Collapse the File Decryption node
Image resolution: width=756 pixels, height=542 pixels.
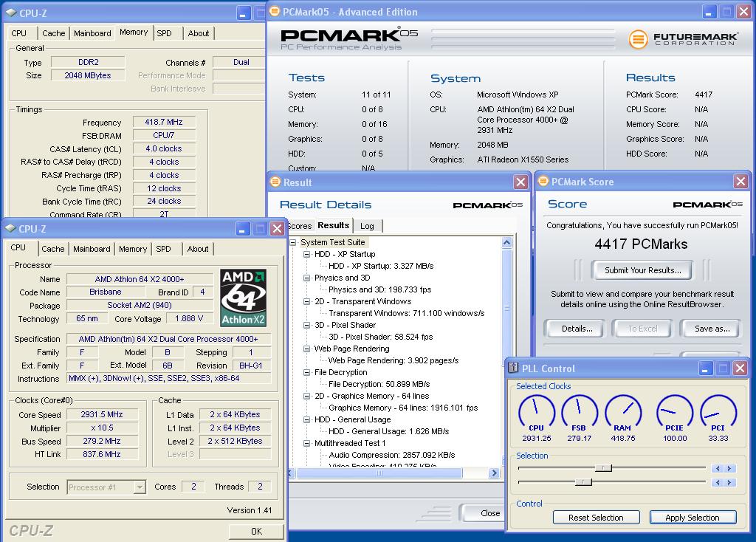click(x=306, y=372)
